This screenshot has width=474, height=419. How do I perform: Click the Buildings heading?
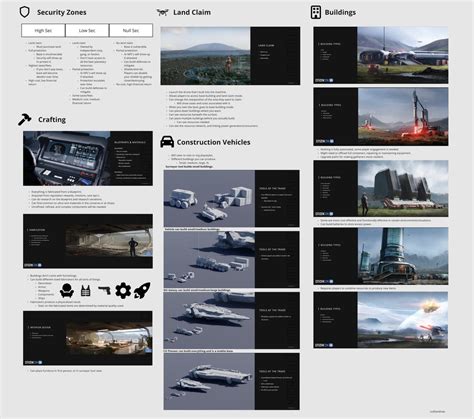340,12
